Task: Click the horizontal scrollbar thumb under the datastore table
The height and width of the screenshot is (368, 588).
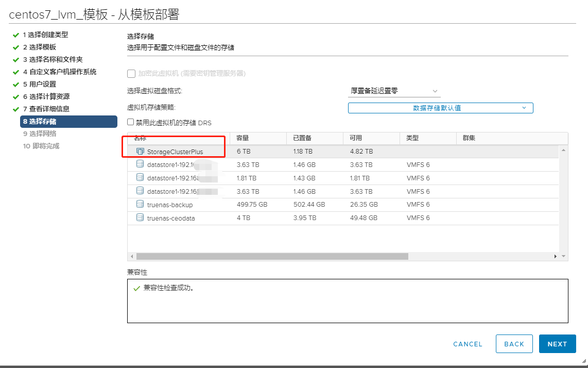Action: pos(272,256)
